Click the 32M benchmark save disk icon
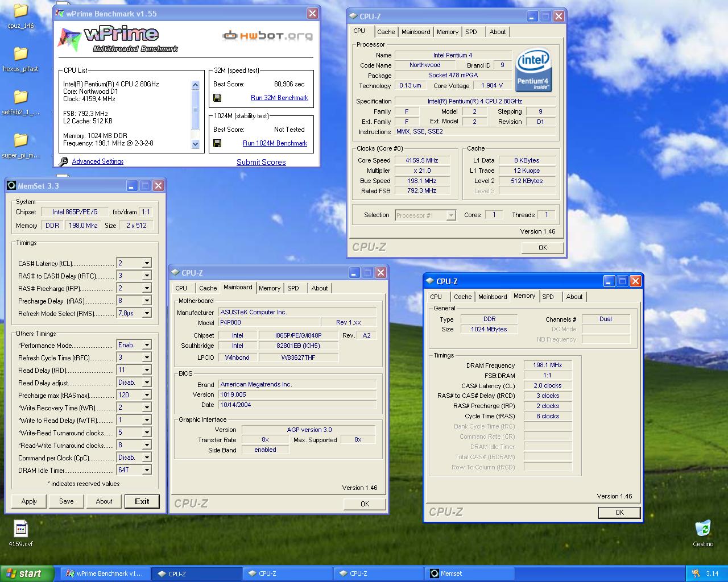This screenshot has width=728, height=582. pos(217,98)
